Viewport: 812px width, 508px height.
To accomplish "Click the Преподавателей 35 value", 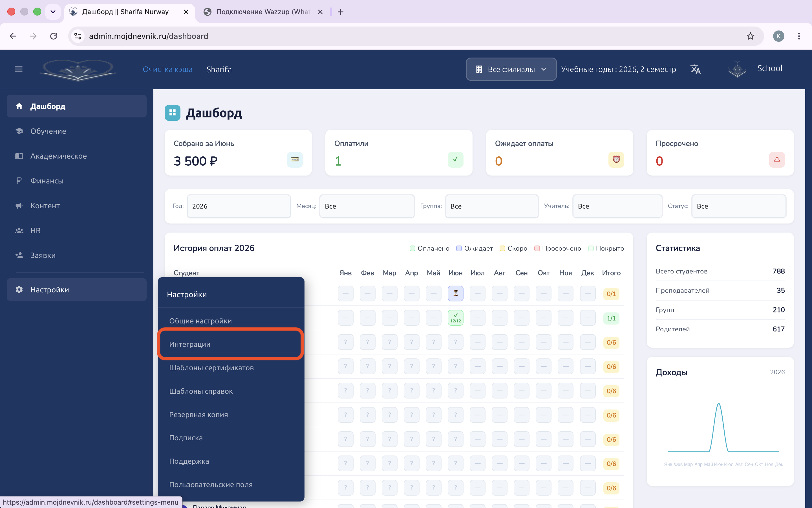I will click(x=780, y=290).
